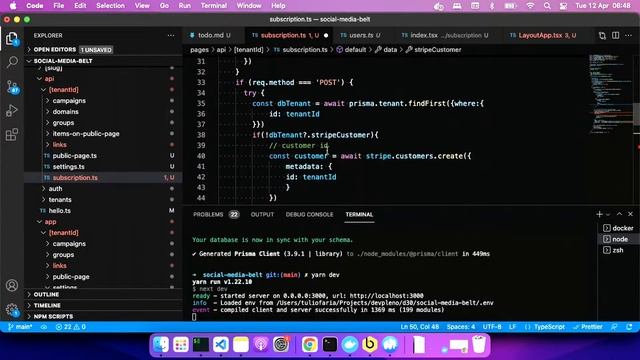Screen dimensions: 640x360
Task: Close the bottom panel
Action: (630, 214)
